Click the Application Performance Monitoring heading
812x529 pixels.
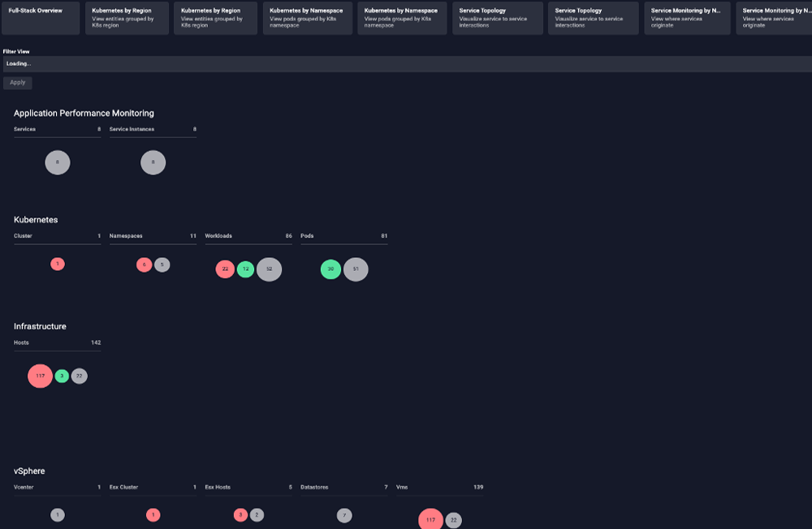tap(84, 114)
